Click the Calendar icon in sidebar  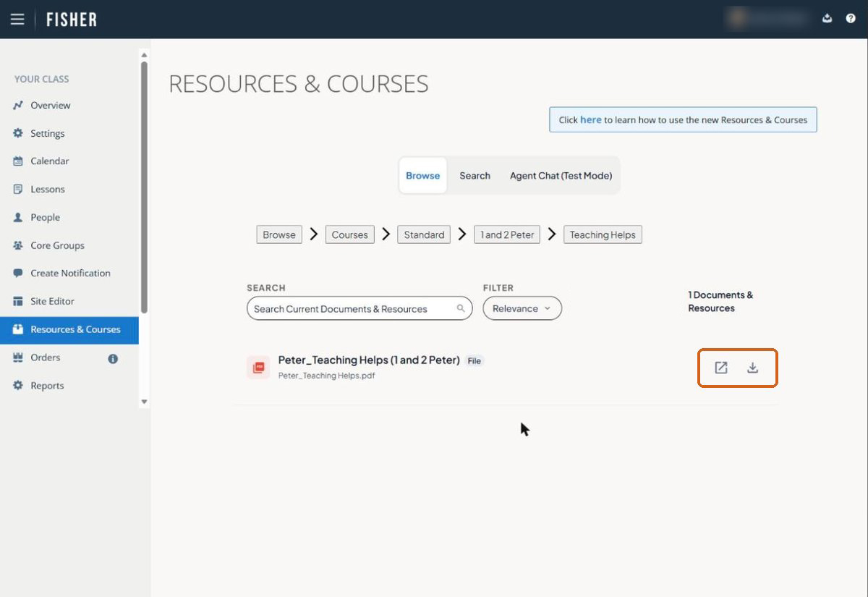point(18,161)
